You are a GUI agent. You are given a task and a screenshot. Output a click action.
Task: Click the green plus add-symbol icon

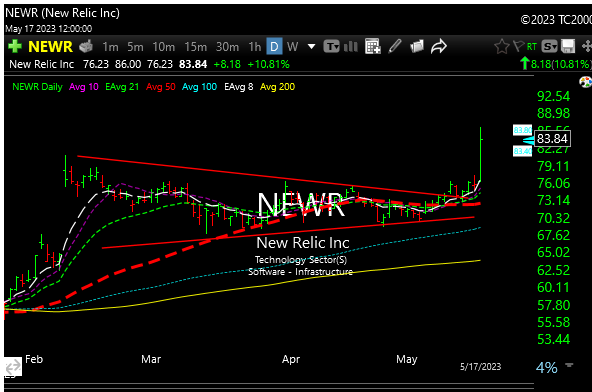click(15, 46)
